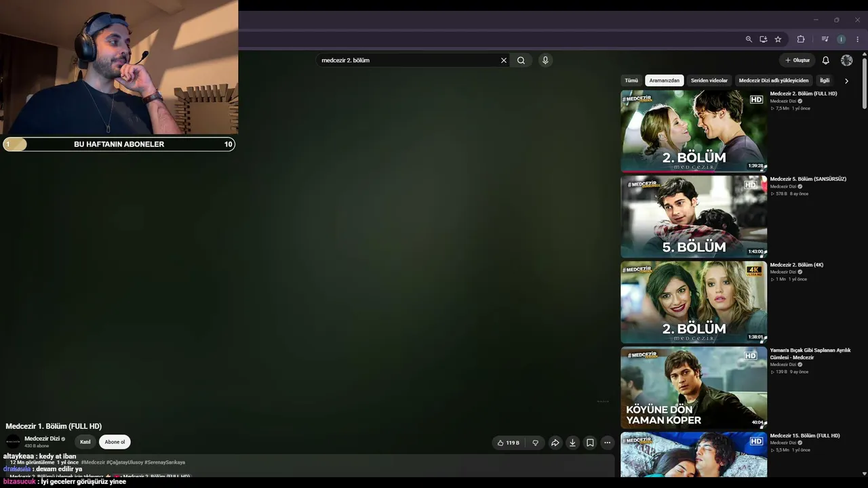Select the Seriden videolar chip
Screen dimensions: 868x488
(x=709, y=81)
